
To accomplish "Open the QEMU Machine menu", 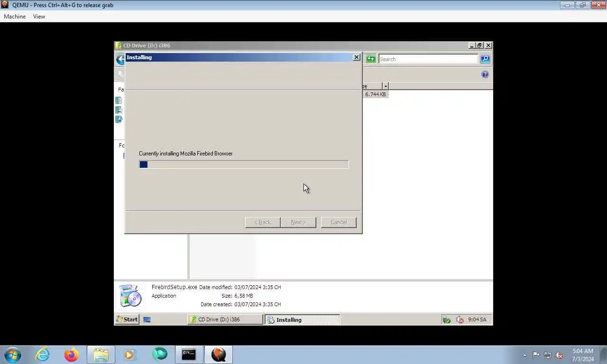I will pos(15,16).
